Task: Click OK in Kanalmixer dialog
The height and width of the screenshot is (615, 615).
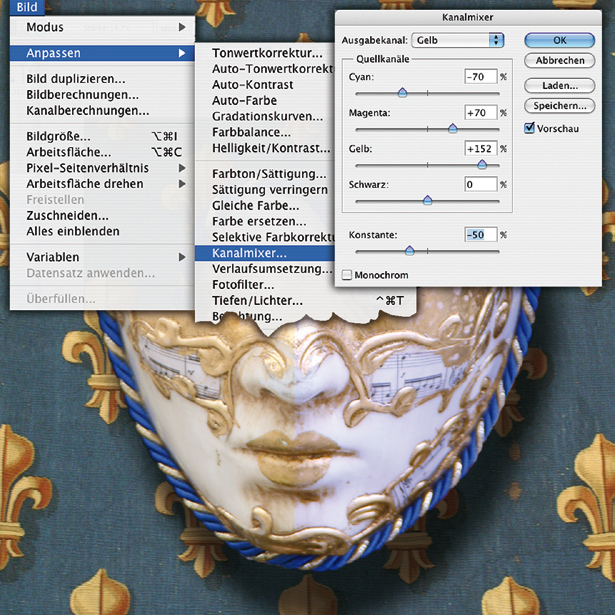Action: [559, 40]
